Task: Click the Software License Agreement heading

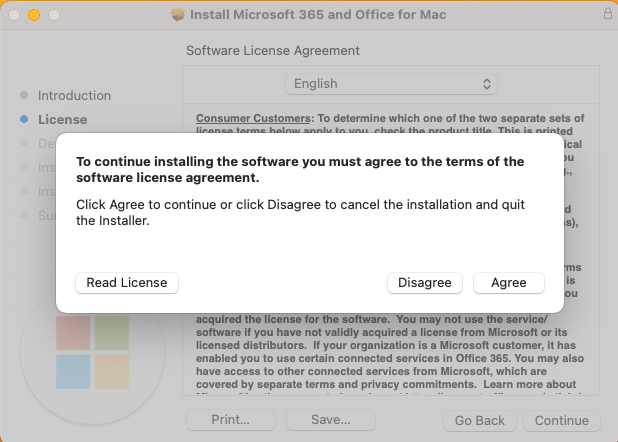Action: (273, 50)
